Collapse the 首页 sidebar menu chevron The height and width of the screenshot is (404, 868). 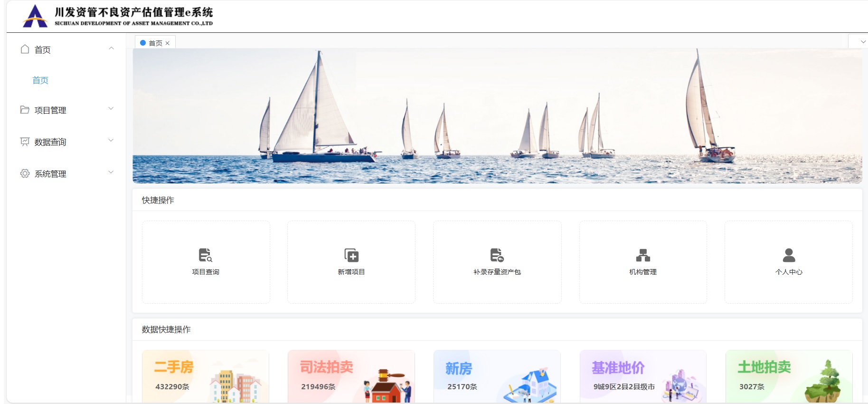point(111,48)
